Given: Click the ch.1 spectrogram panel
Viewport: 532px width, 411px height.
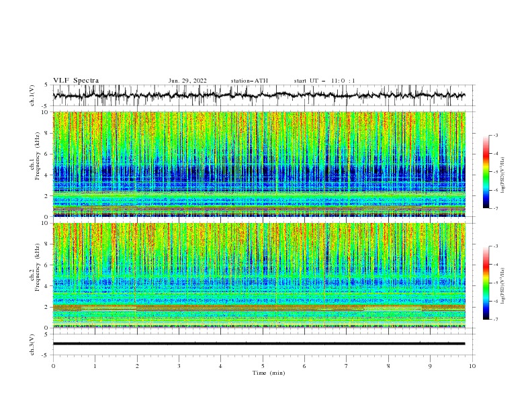Looking at the screenshot, I should pyautogui.click(x=259, y=164).
